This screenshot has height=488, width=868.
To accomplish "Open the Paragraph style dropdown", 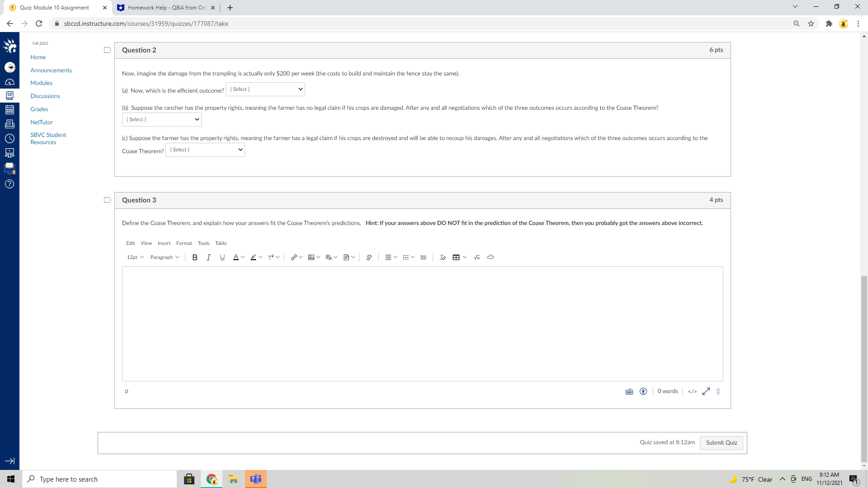I will click(165, 257).
